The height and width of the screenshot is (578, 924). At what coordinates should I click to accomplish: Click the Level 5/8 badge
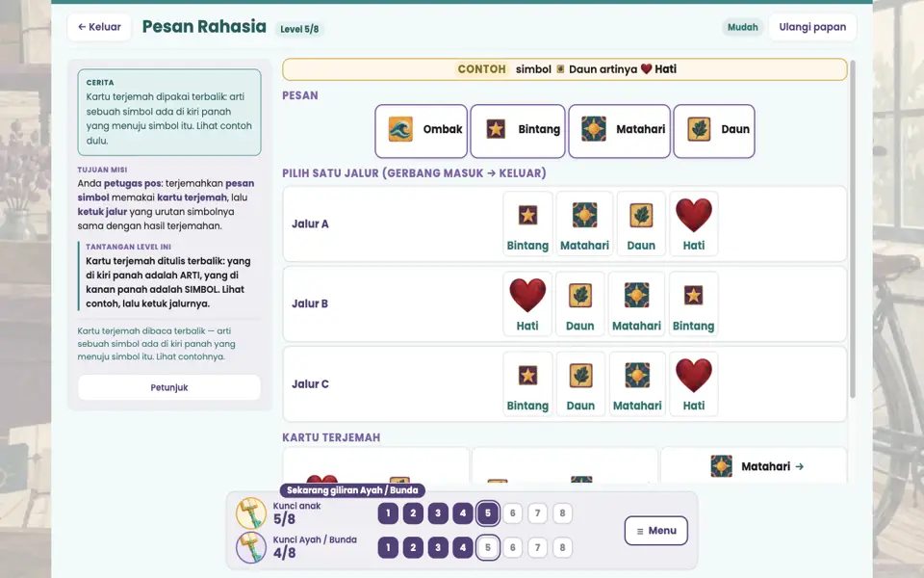[299, 29]
